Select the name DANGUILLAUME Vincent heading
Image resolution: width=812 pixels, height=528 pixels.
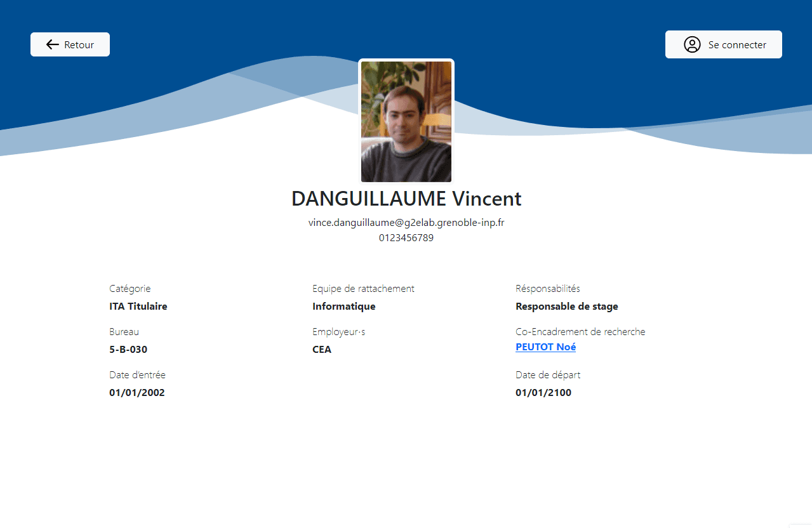coord(406,199)
